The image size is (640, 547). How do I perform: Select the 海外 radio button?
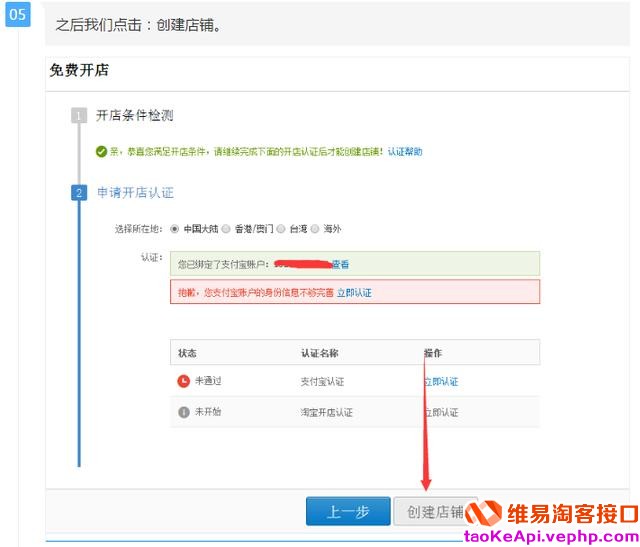click(314, 229)
